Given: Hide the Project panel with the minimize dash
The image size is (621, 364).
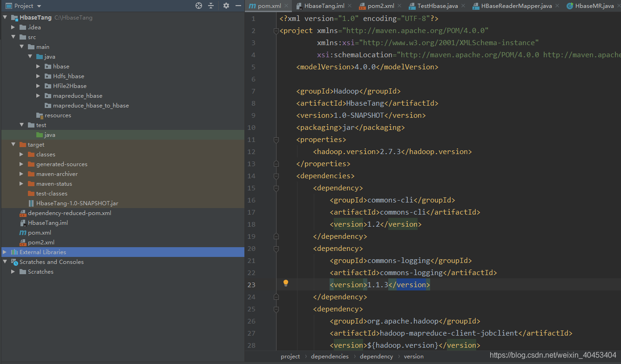Looking at the screenshot, I should [238, 6].
